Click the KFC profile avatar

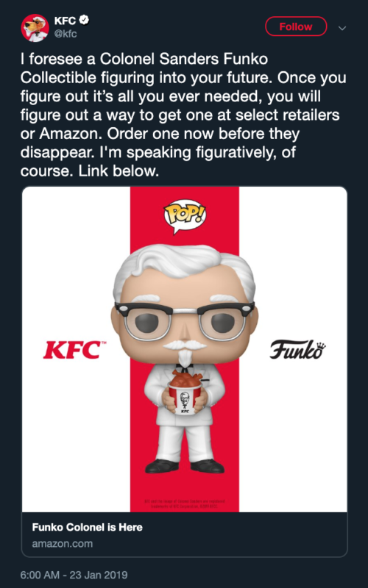[35, 28]
